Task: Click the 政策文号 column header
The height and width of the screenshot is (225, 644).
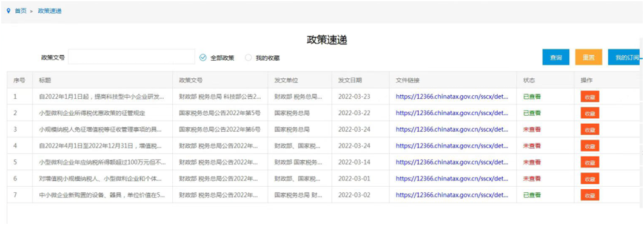Action: tap(221, 80)
